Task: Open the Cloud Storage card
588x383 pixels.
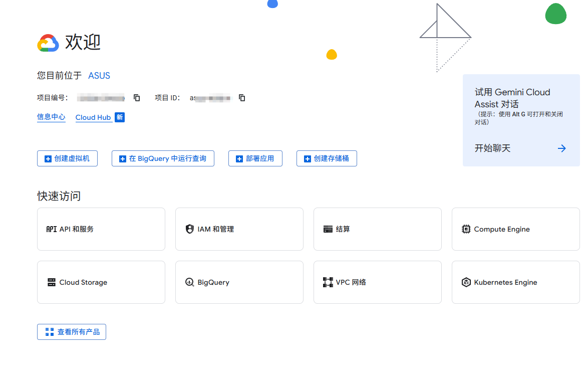Action: pos(101,282)
